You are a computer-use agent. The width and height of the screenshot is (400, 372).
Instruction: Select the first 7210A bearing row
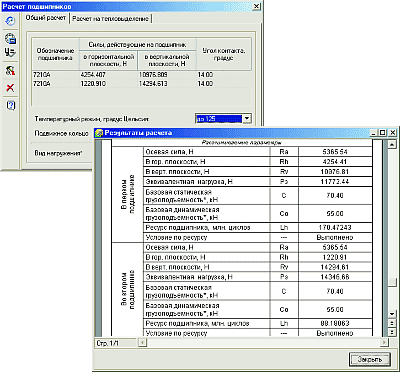coord(141,75)
